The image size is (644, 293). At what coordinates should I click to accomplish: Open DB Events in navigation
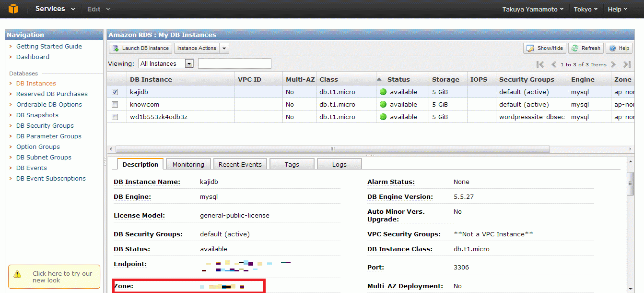[x=32, y=168]
